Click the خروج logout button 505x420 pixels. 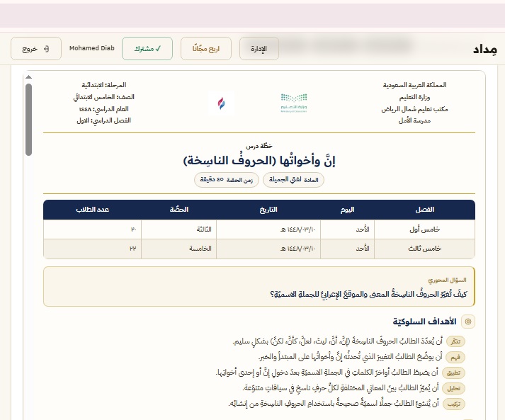pos(36,49)
